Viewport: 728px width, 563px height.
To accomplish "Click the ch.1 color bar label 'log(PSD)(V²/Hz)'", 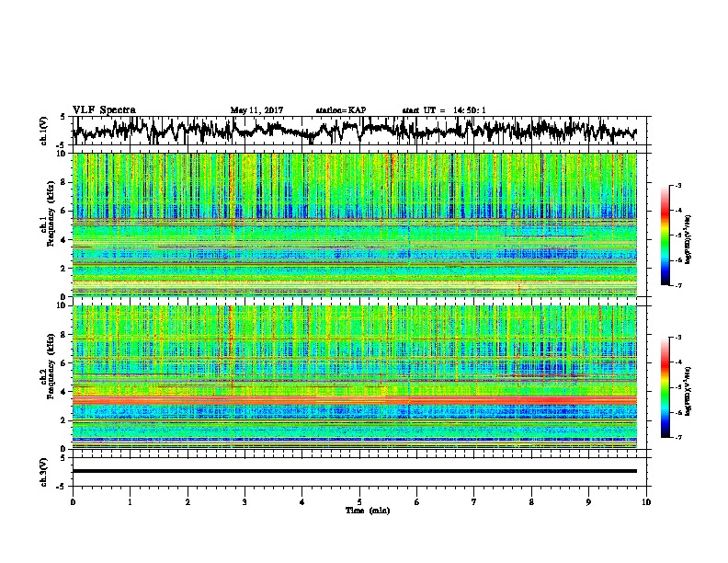I will (x=688, y=240).
